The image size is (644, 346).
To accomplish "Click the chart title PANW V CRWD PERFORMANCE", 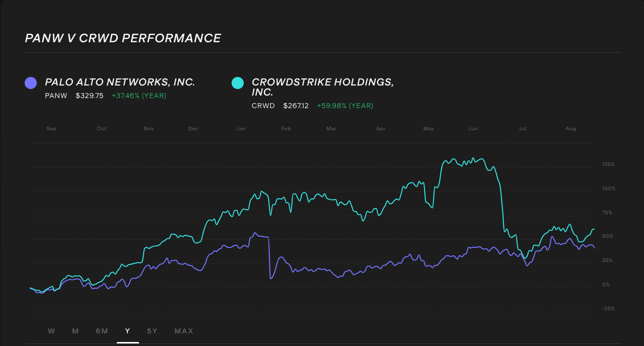I will (x=122, y=38).
